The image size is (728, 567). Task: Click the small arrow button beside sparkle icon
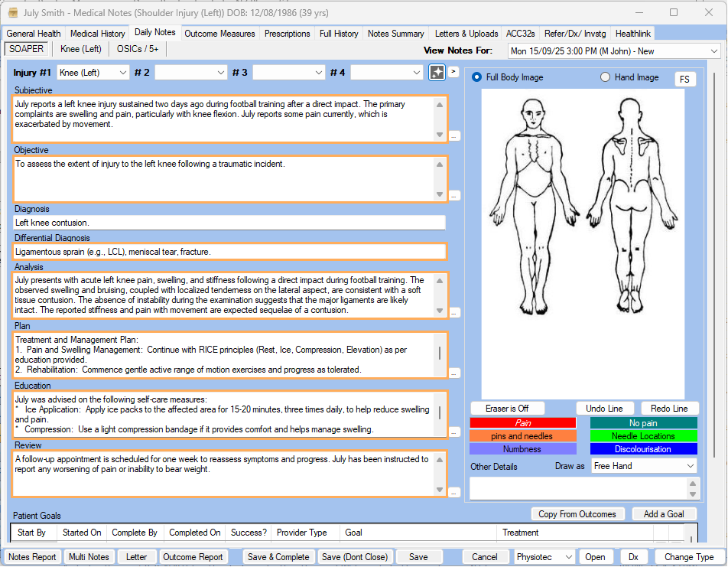453,72
